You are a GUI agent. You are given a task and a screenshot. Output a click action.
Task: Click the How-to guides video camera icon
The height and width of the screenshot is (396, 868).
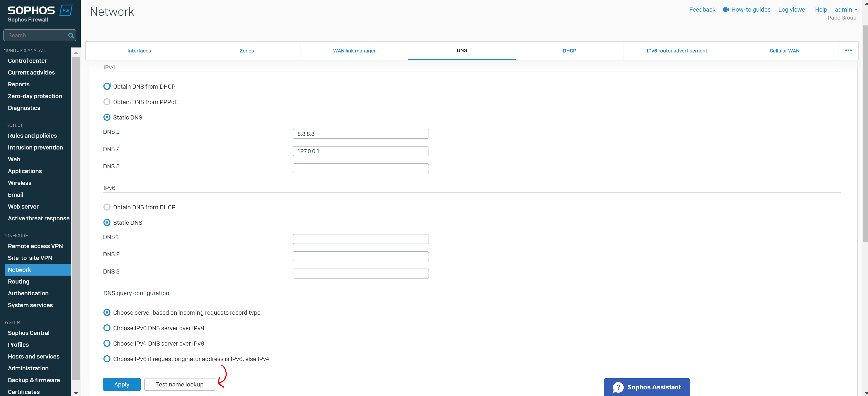click(726, 10)
